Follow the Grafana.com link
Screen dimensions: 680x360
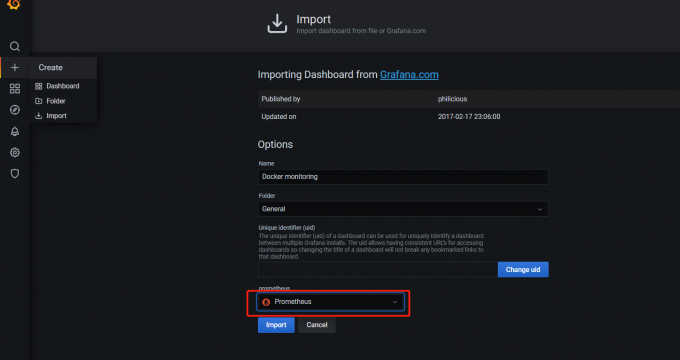(409, 75)
